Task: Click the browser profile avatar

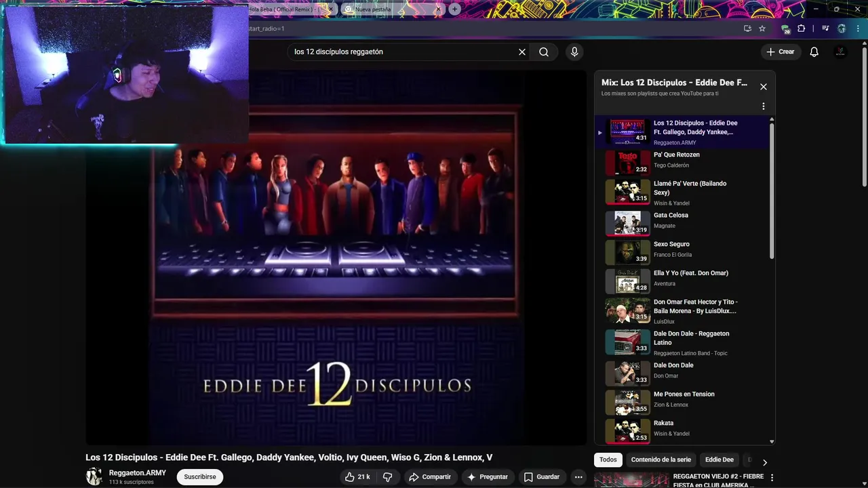Action: tap(842, 28)
